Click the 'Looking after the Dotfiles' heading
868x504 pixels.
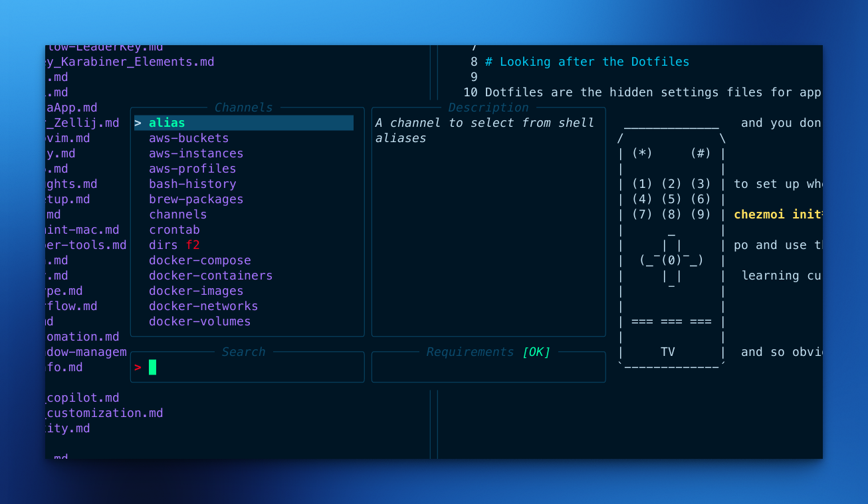click(594, 62)
